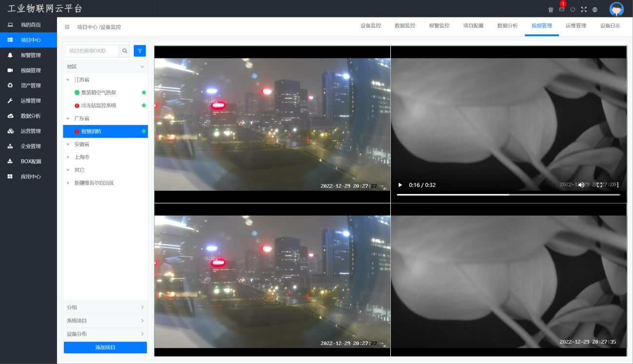
Task: Select the bottom-left city camera feed
Action: click(272, 280)
